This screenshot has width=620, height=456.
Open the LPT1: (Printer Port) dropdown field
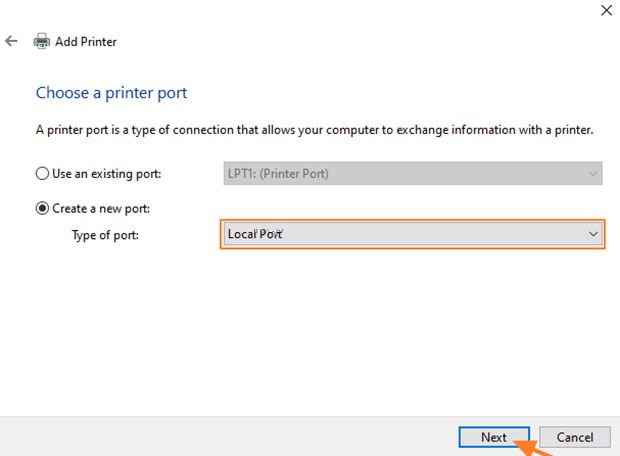pyautogui.click(x=411, y=173)
